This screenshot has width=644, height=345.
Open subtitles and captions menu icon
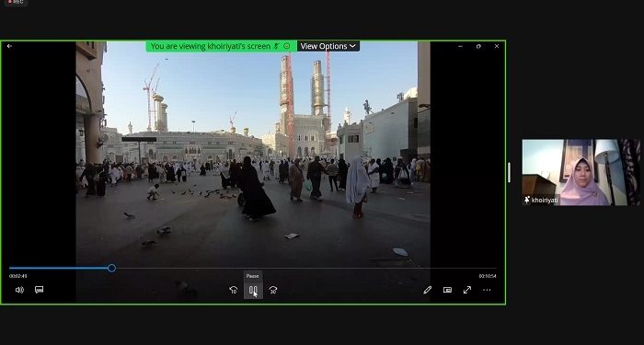39,290
